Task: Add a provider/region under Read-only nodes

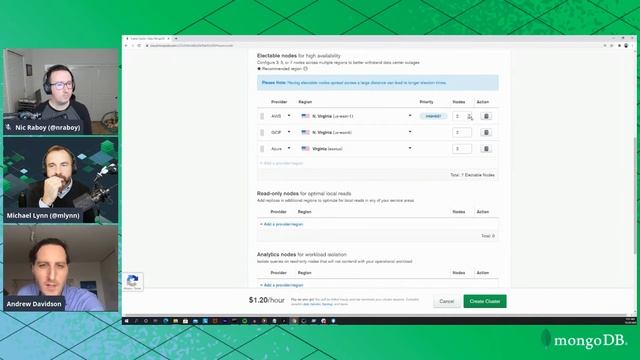Action: click(x=282, y=224)
